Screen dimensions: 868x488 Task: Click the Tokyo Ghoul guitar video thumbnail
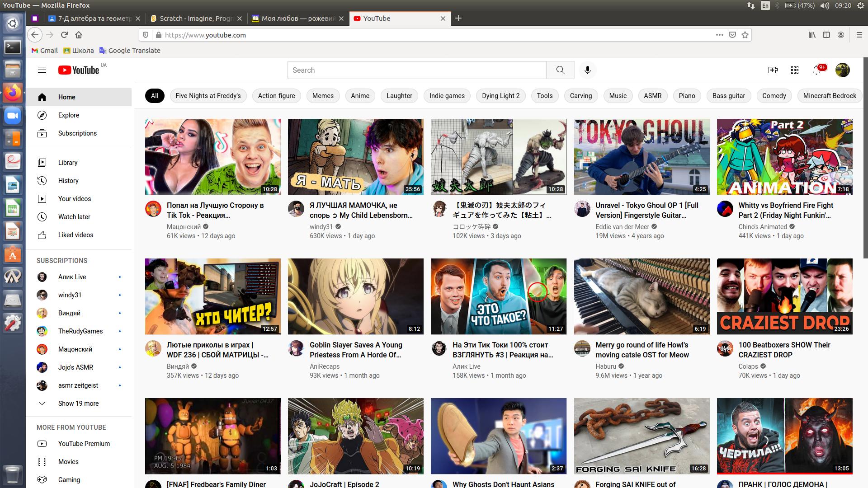[642, 157]
